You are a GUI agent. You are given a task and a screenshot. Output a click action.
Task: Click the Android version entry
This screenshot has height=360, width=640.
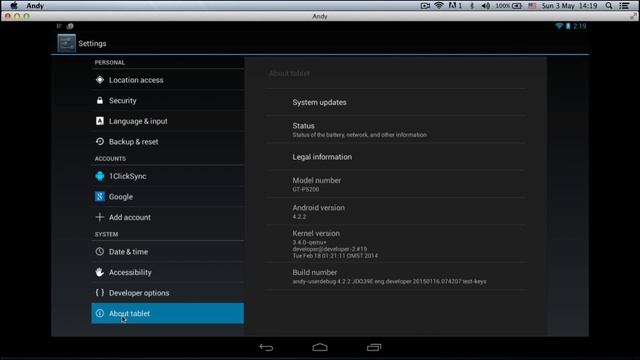[396, 211]
